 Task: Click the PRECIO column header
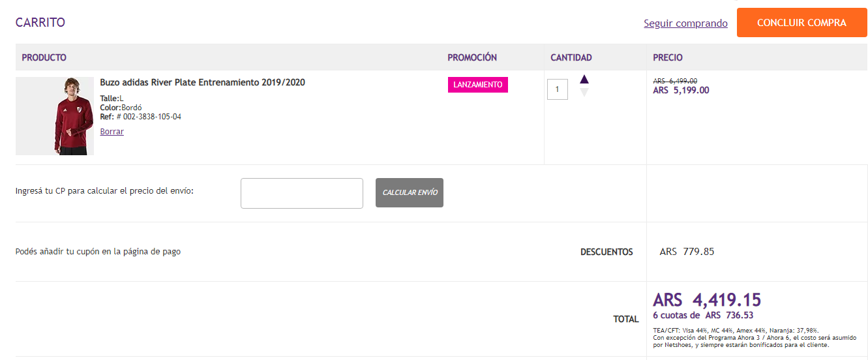[668, 57]
